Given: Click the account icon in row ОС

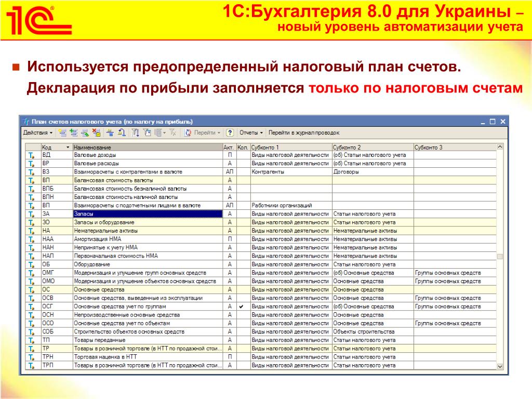Looking at the screenshot, I should (31, 290).
